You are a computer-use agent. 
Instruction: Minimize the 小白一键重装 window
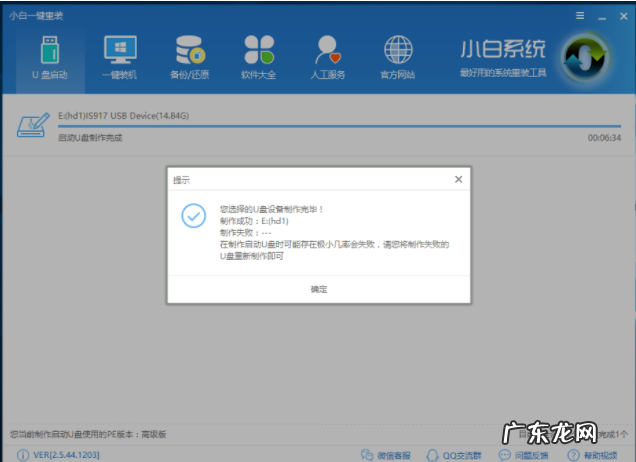[x=602, y=17]
